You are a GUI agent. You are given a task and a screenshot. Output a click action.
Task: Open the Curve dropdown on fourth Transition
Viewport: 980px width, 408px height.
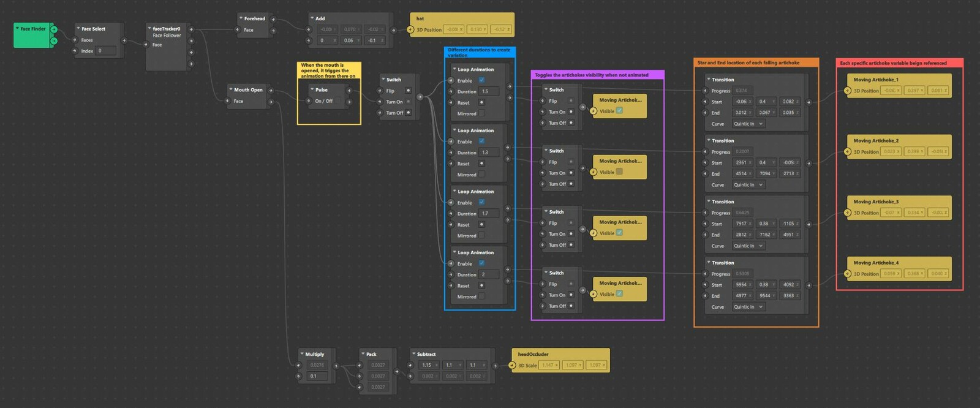click(748, 307)
